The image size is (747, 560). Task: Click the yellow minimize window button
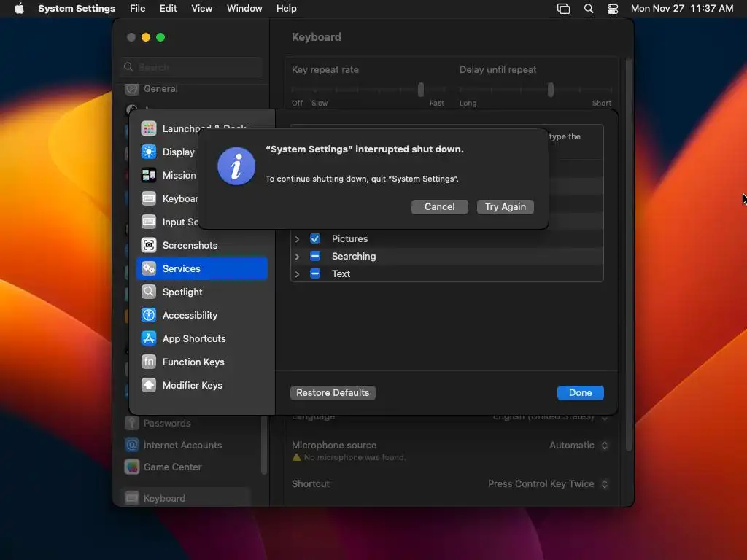[146, 37]
